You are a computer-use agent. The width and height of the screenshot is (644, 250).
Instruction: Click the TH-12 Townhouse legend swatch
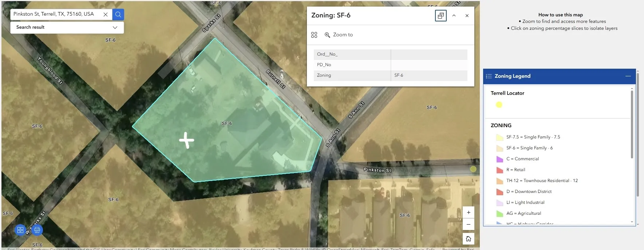coord(500,181)
